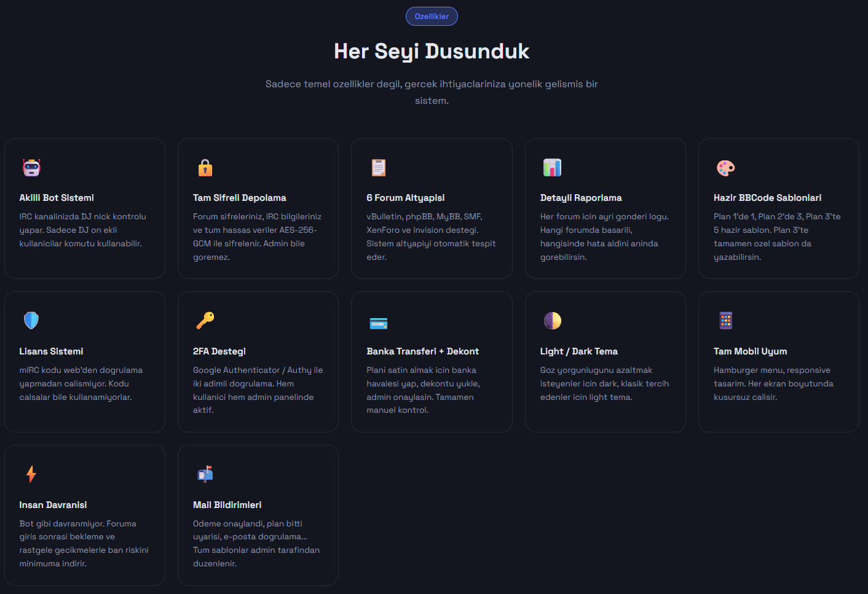Image resolution: width=868 pixels, height=594 pixels.
Task: Click the blue shield icon for Lisans Sistemi
Action: [31, 321]
